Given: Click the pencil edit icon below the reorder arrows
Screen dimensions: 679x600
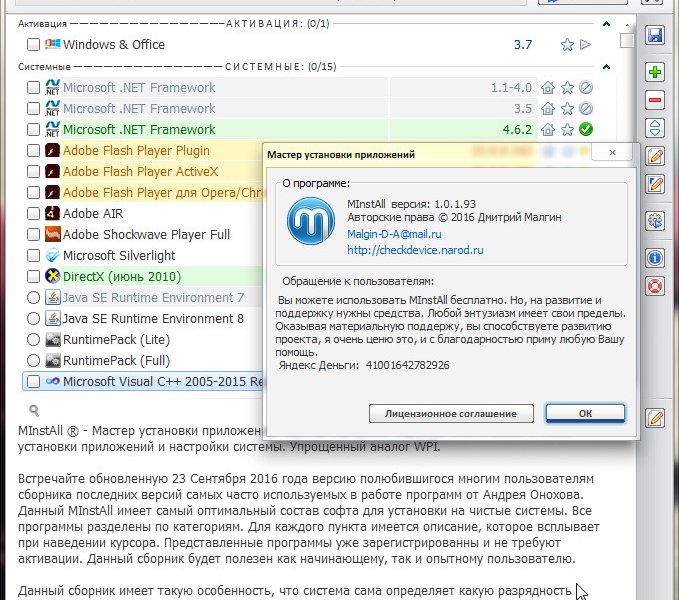Looking at the screenshot, I should coord(655,156).
